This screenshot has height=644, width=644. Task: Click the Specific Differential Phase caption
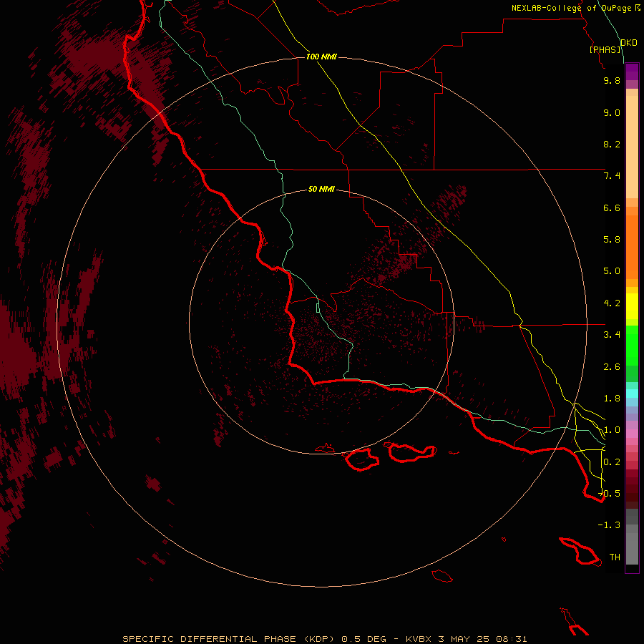[324, 639]
